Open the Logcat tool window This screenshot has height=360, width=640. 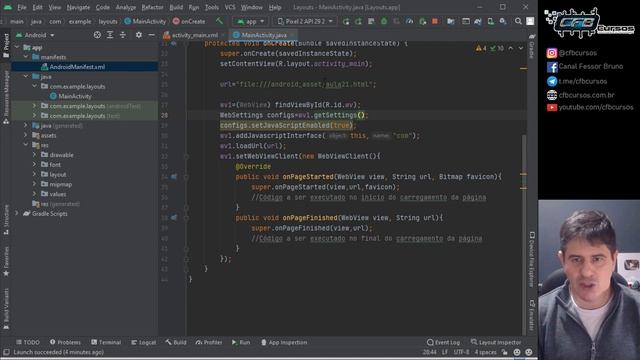[144, 342]
